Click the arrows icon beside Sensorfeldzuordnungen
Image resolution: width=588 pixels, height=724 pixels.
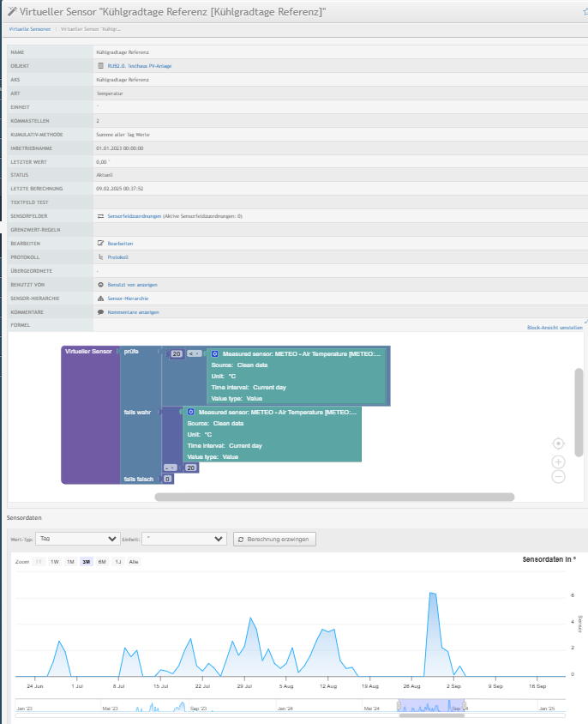(x=100, y=215)
